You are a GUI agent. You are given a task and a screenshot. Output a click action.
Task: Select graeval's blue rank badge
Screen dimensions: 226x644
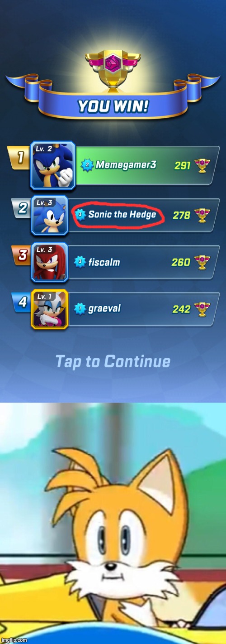click(x=80, y=308)
